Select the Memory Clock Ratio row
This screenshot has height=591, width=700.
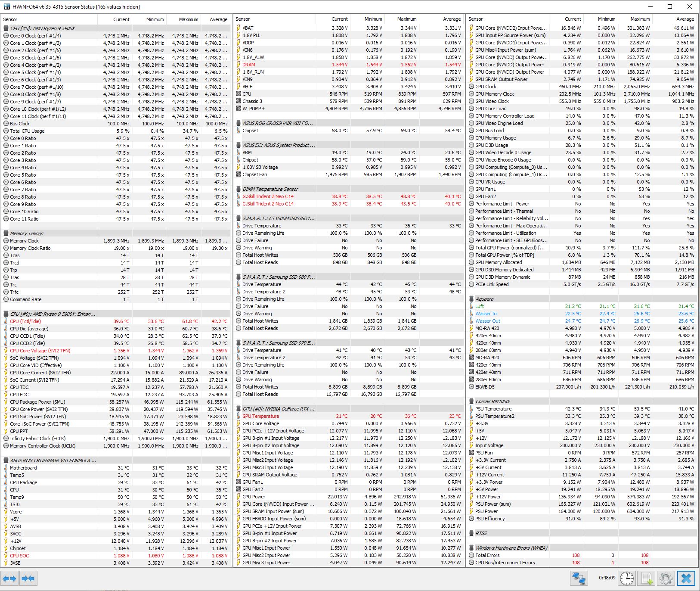[x=116, y=248]
